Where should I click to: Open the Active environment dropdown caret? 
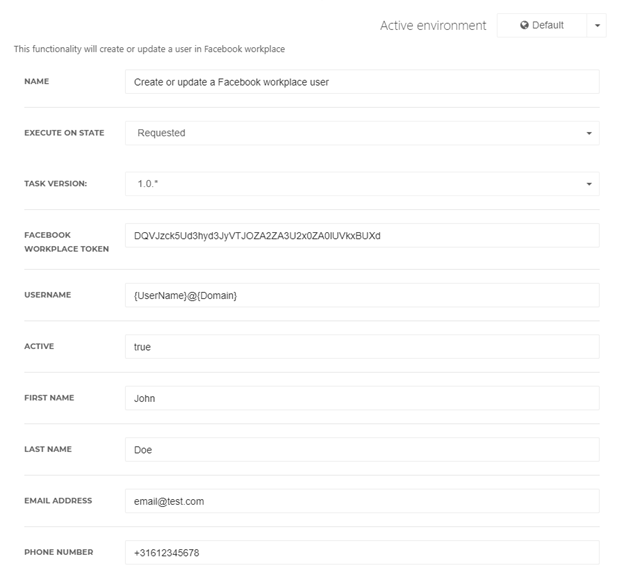pos(597,25)
